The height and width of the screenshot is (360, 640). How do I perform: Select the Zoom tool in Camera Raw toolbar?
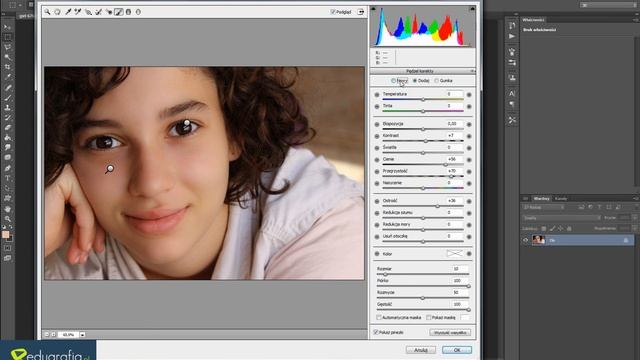pos(47,12)
